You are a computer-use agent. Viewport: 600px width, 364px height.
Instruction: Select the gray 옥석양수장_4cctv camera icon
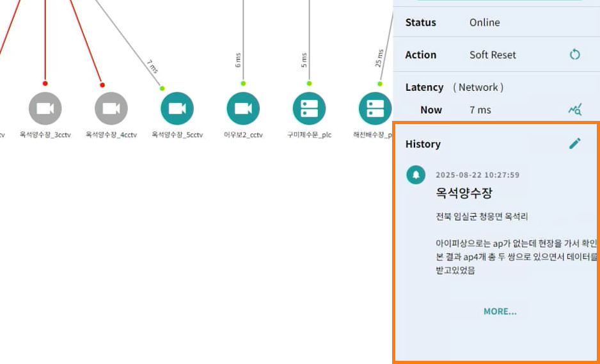(111, 108)
